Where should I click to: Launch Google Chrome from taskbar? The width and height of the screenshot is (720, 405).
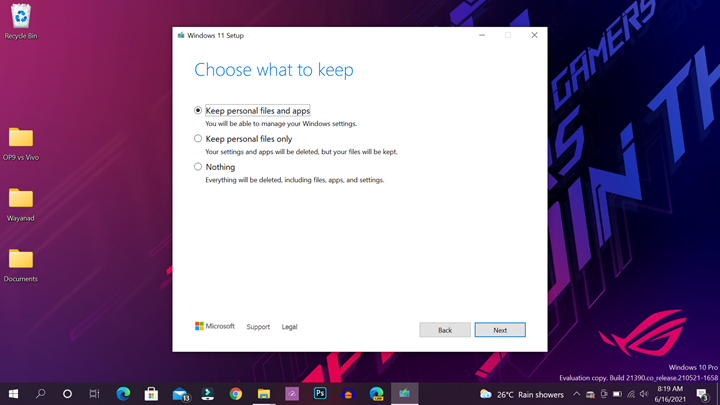pos(236,394)
